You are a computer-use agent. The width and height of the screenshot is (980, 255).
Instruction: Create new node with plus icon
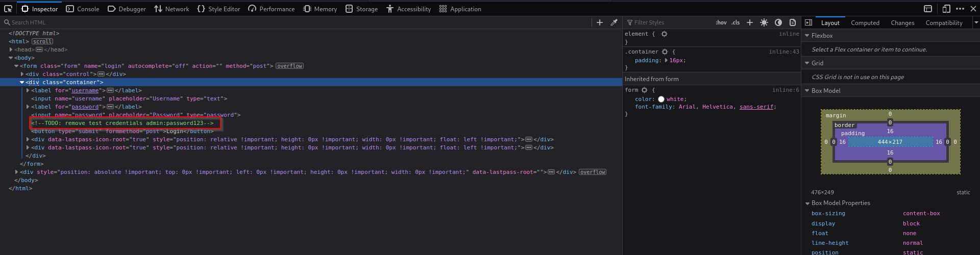coord(600,22)
